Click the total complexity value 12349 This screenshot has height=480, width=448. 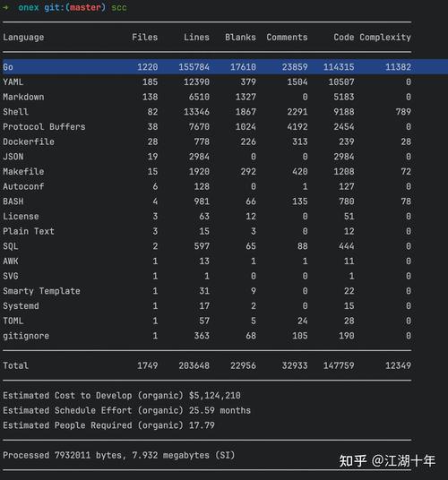[x=398, y=365]
